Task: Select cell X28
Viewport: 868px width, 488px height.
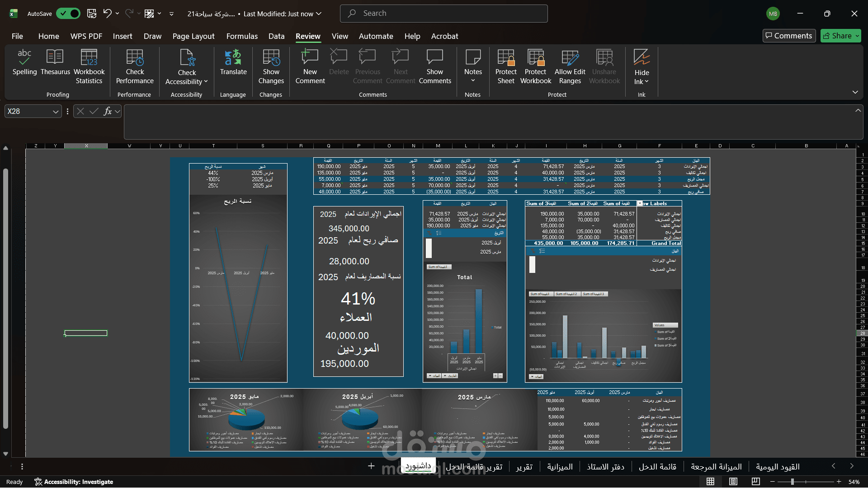Action: click(86, 333)
